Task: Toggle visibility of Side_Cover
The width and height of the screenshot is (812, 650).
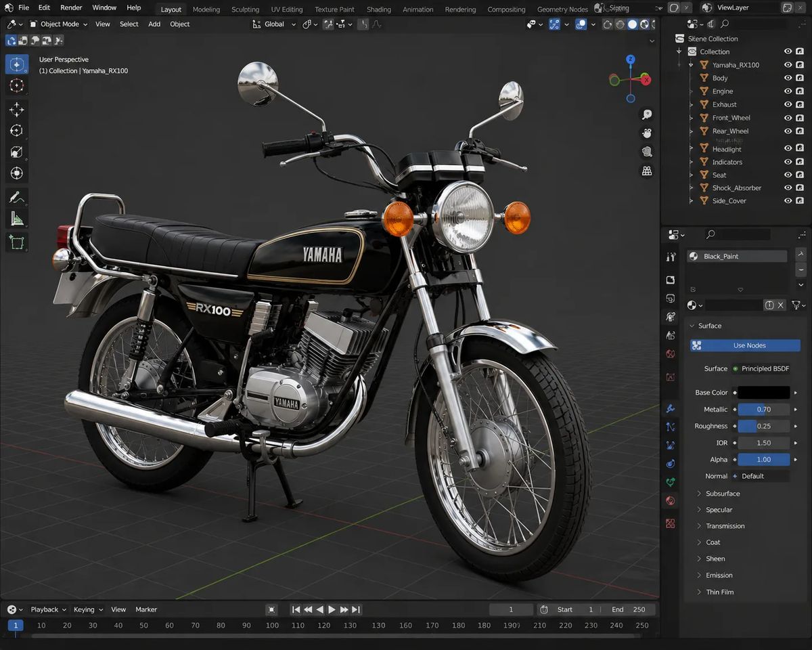Action: (x=788, y=200)
